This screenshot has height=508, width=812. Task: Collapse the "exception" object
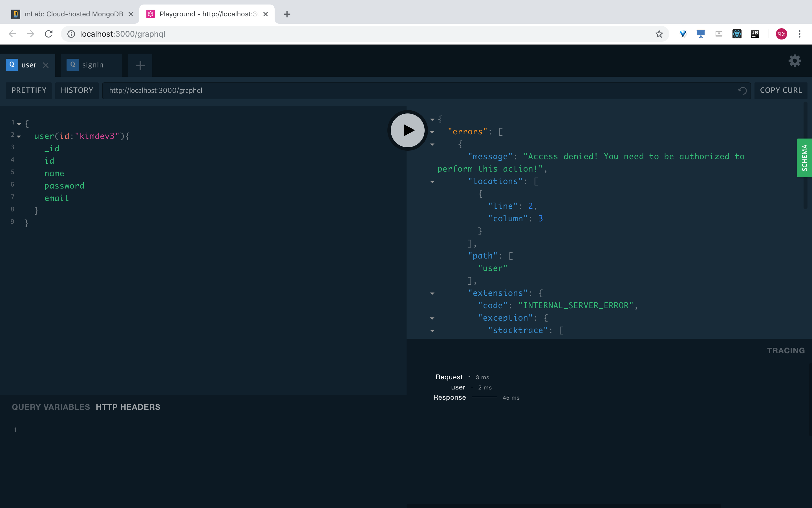(432, 319)
